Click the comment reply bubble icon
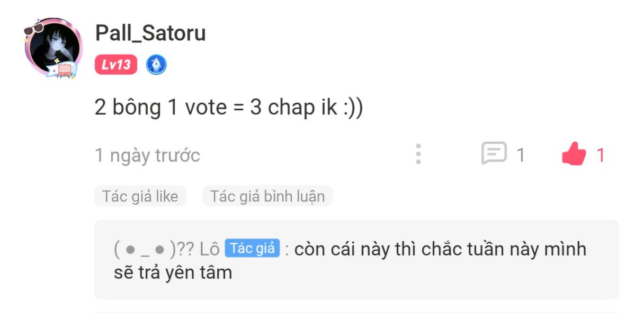 tap(494, 154)
